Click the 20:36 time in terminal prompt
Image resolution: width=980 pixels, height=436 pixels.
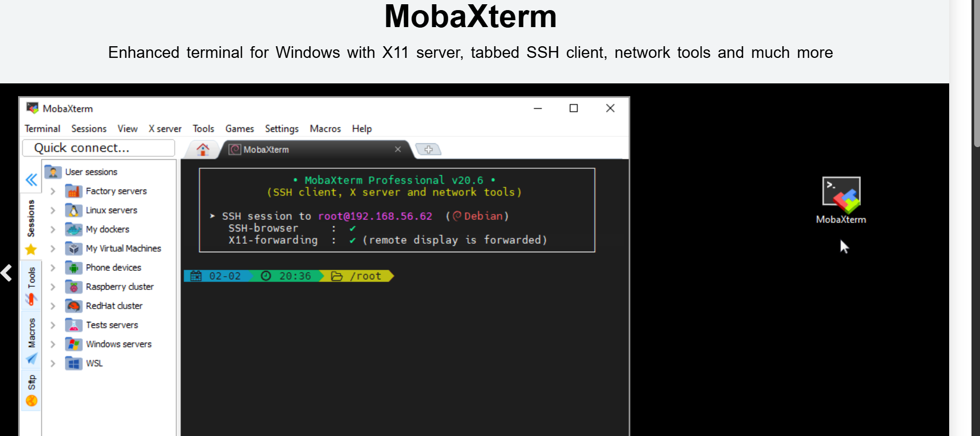295,276
